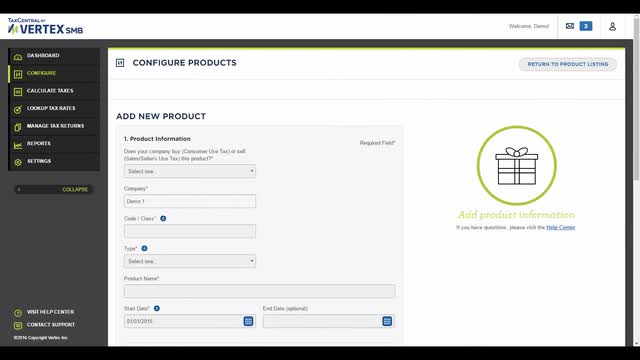The width and height of the screenshot is (640, 360).
Task: Open Lookup Tax Rates menu item
Action: tap(54, 108)
